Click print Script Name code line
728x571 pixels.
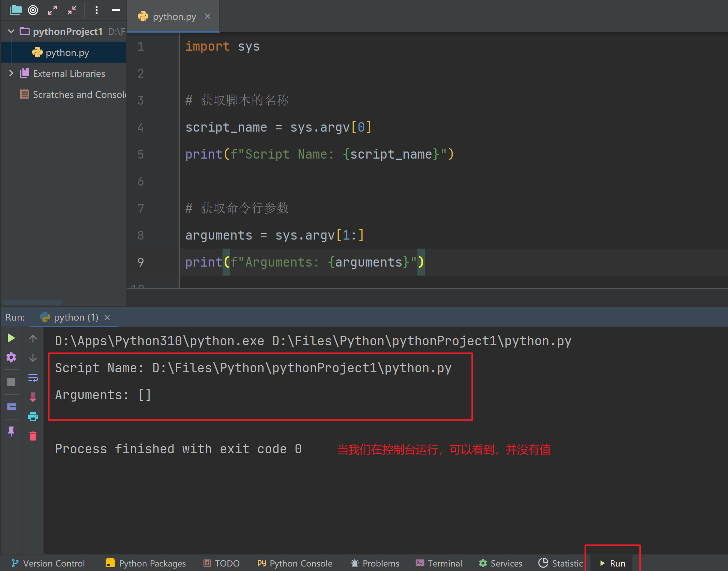pos(320,154)
